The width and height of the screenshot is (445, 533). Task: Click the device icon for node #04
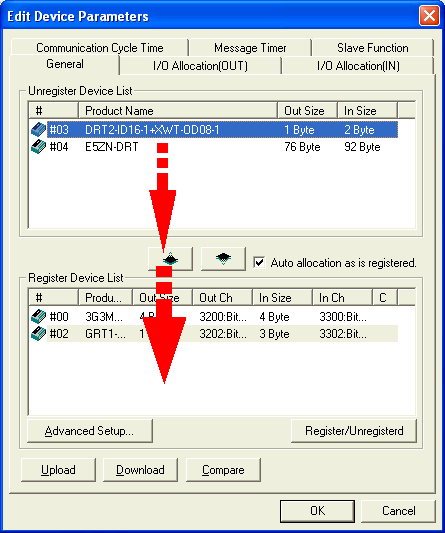coord(38,147)
